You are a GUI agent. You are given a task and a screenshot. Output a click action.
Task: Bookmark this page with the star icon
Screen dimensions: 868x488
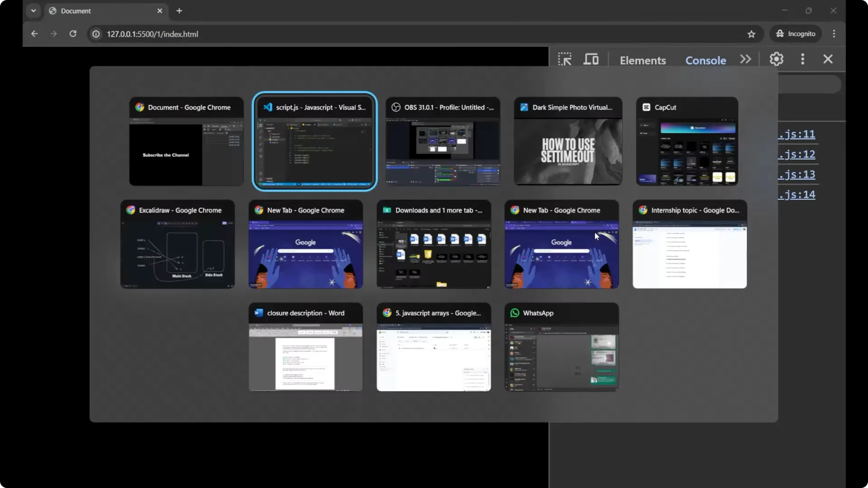[x=751, y=34]
